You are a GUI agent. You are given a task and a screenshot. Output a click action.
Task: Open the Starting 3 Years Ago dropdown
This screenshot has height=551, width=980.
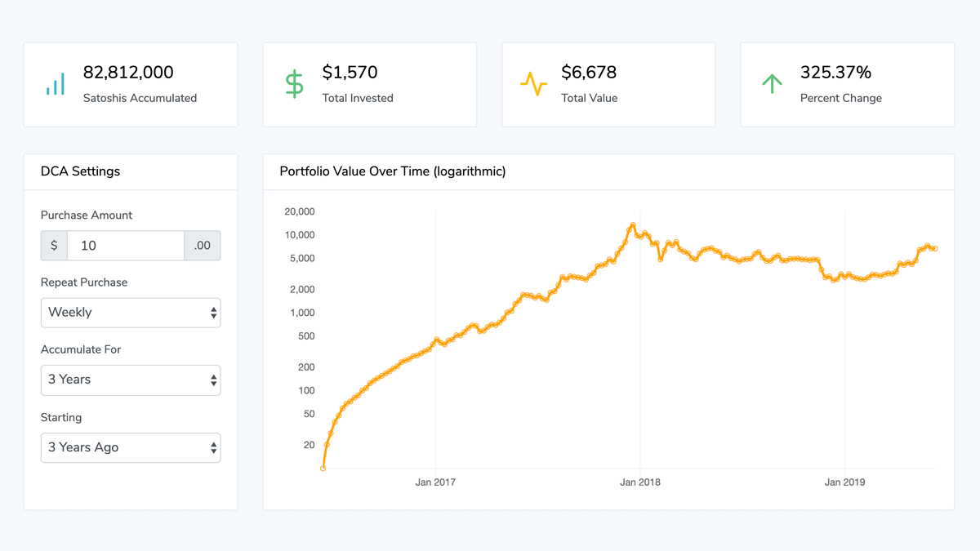[x=131, y=447]
